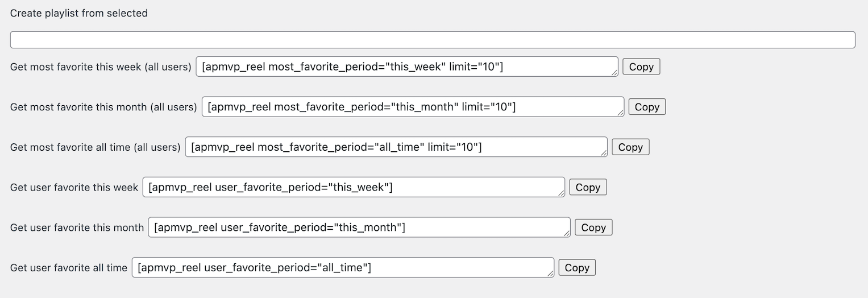Click the most_favorite_period="this_week" shortcode textarea
Image resolution: width=868 pixels, height=298 pixels.
coord(406,67)
